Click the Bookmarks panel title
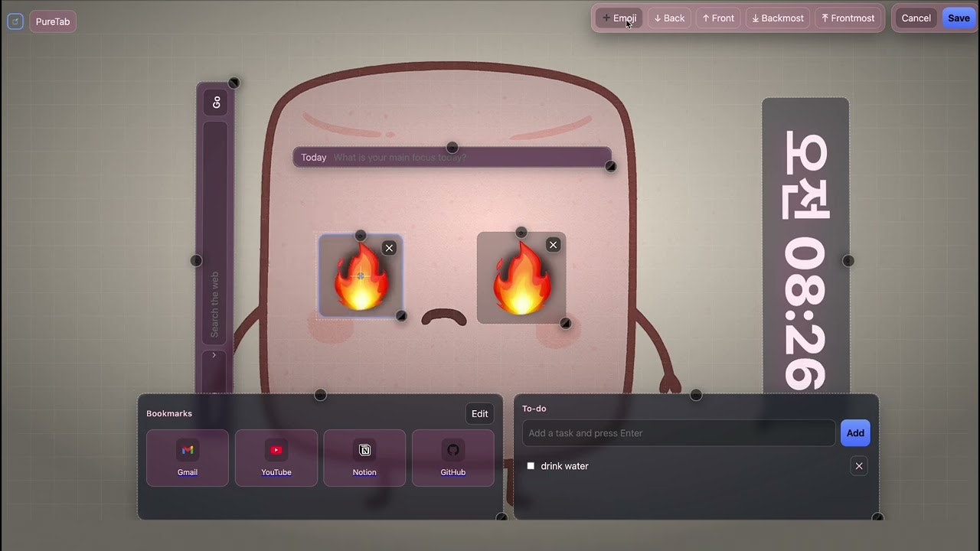980x551 pixels. click(169, 413)
